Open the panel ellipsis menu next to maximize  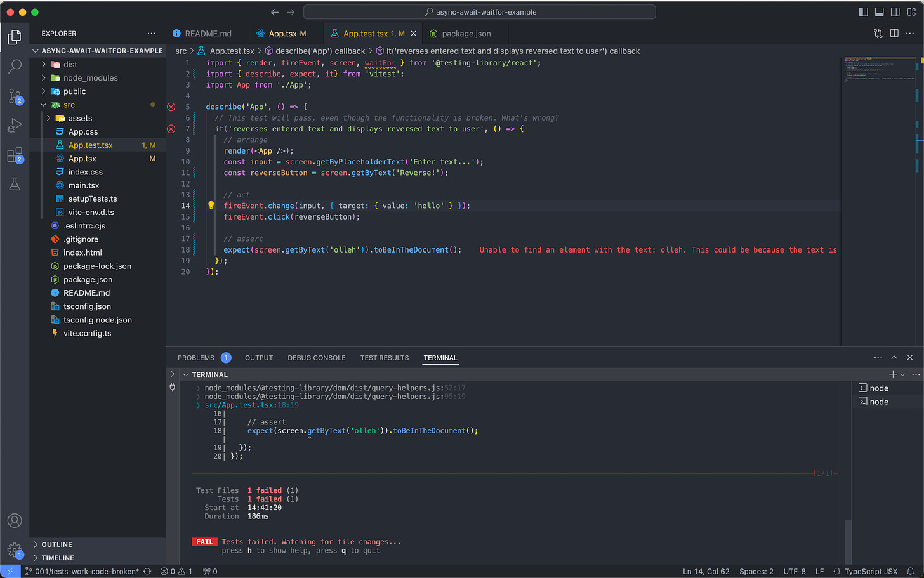878,358
